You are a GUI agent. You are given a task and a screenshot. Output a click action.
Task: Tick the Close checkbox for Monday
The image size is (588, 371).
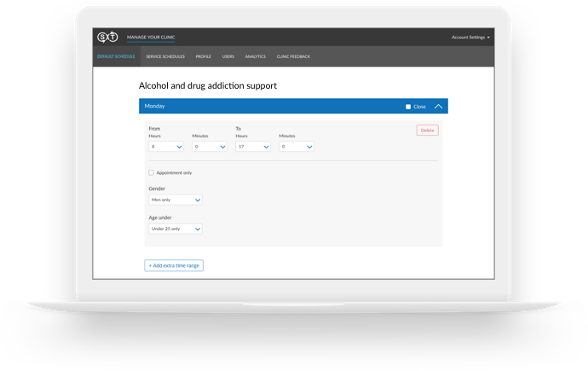(408, 107)
